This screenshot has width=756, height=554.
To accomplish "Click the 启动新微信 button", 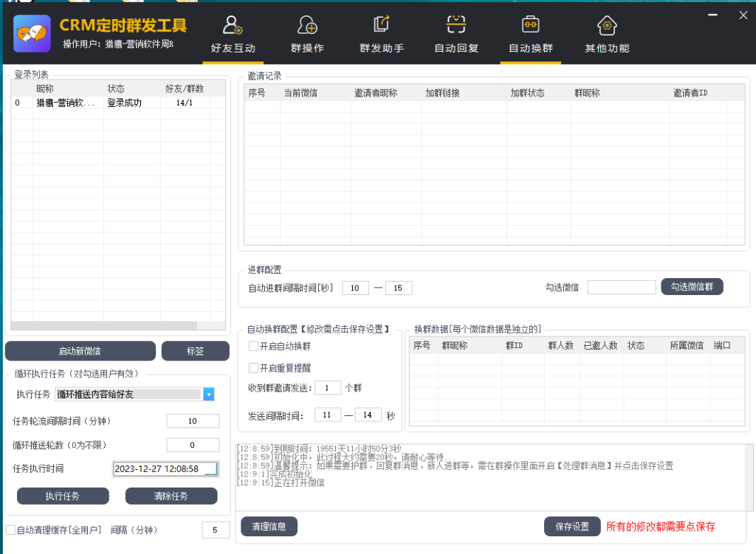I will 80,351.
